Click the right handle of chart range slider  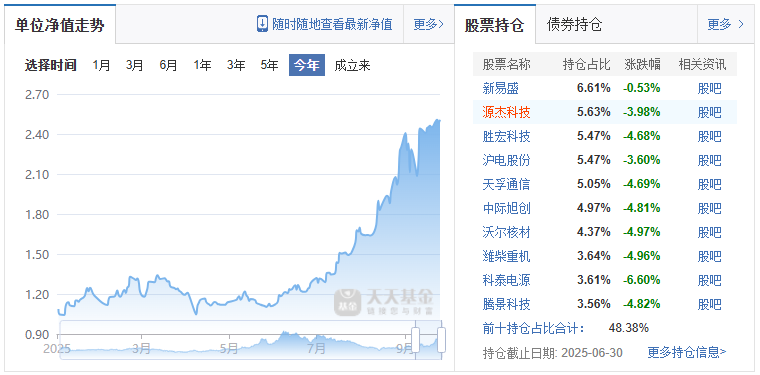pyautogui.click(x=441, y=339)
